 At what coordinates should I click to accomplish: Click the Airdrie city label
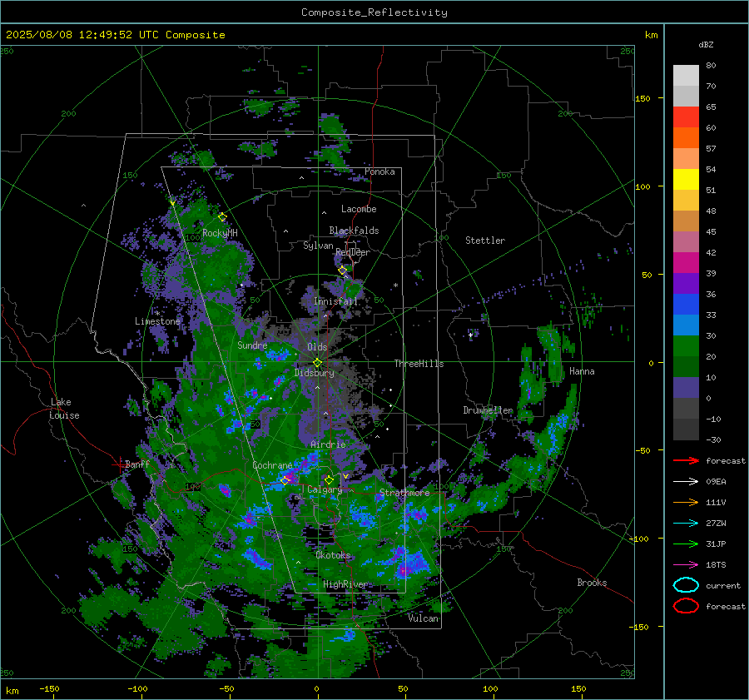tap(328, 444)
